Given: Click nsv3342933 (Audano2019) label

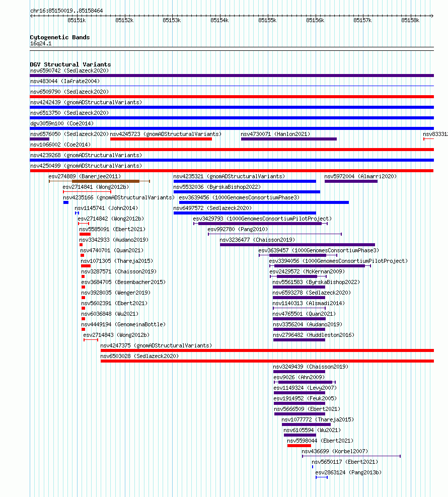Looking at the screenshot, I should tap(114, 240).
